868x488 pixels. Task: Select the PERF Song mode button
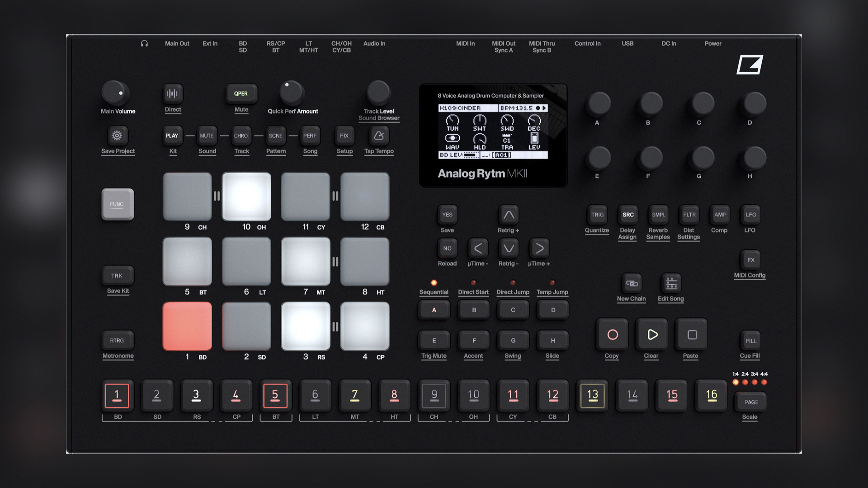coord(310,136)
